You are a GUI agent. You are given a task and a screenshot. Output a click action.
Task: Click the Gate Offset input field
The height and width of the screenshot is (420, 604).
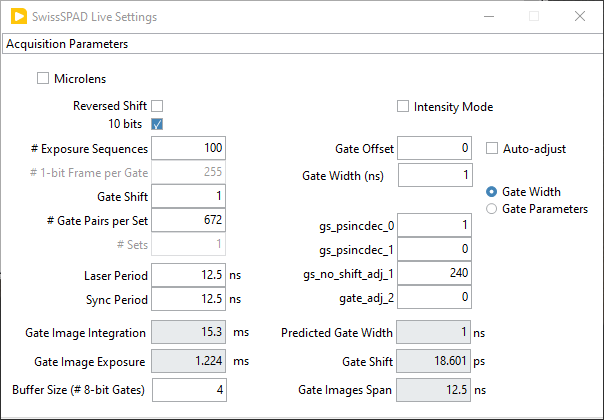coord(435,148)
